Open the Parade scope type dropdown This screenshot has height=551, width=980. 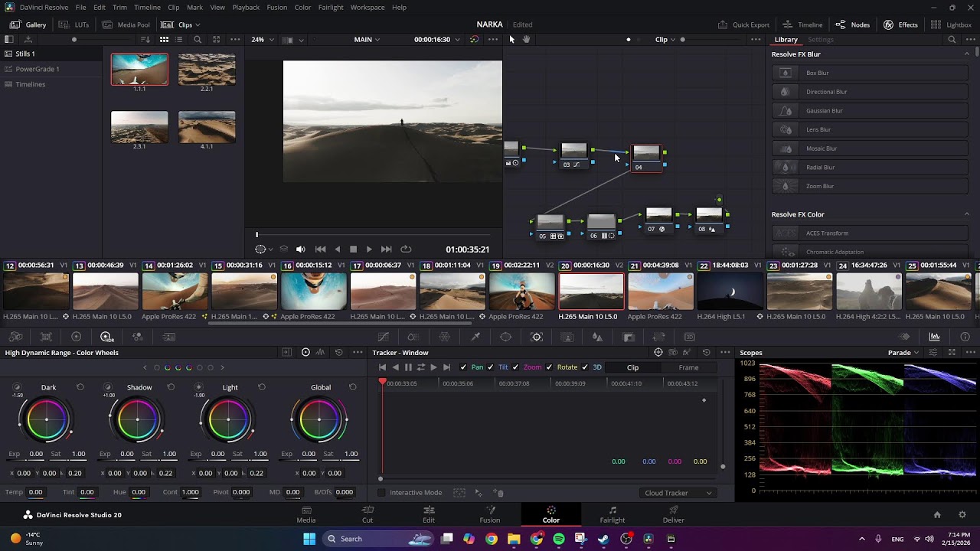(x=903, y=353)
